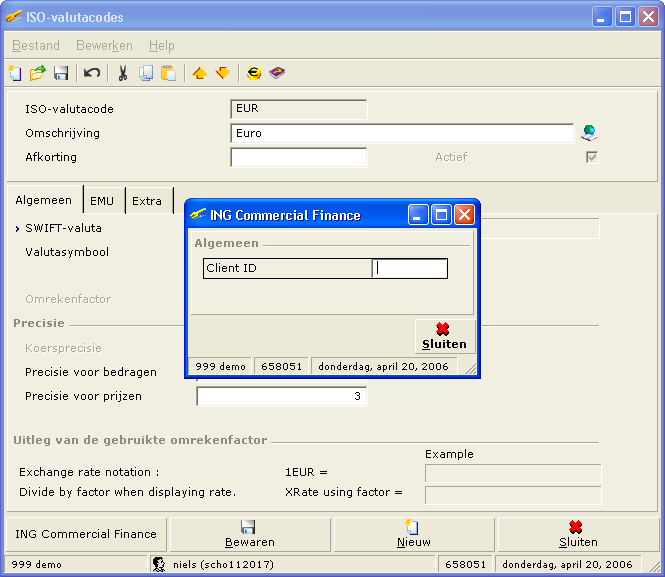
Task: Click the ISO-valutacode field showing EUR
Action: [x=299, y=109]
